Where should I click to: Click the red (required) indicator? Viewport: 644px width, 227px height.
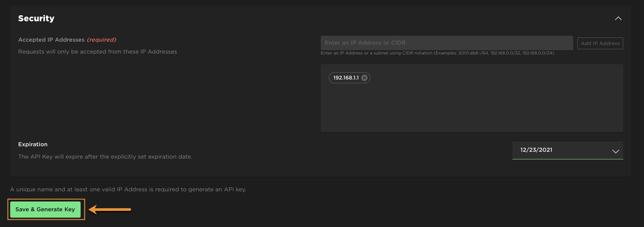(x=101, y=40)
